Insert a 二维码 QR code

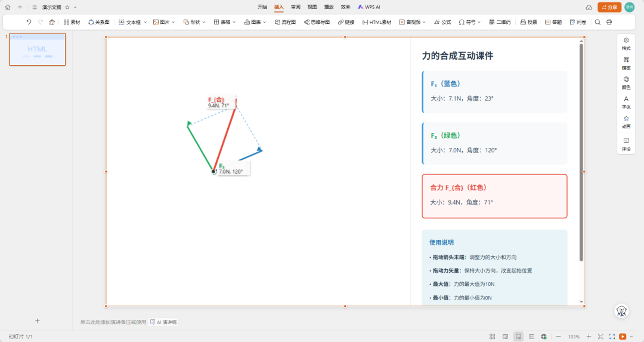pos(500,22)
